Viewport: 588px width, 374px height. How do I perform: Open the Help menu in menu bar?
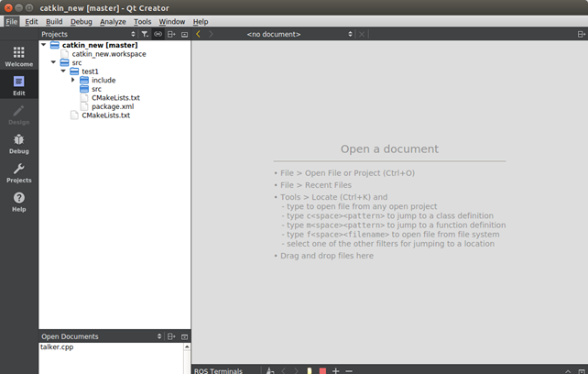pyautogui.click(x=201, y=21)
